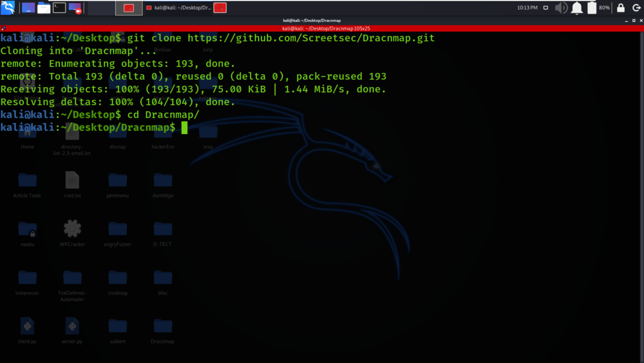Image resolution: width=644 pixels, height=363 pixels.
Task: Click the "Cloning into 'Dracnmap'..." line
Action: (79, 51)
